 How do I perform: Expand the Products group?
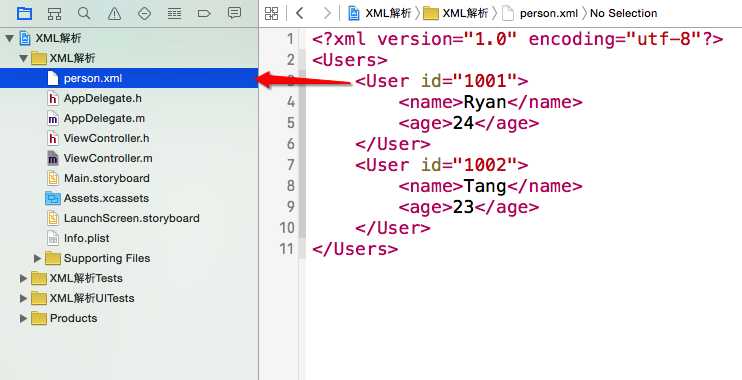(23, 318)
